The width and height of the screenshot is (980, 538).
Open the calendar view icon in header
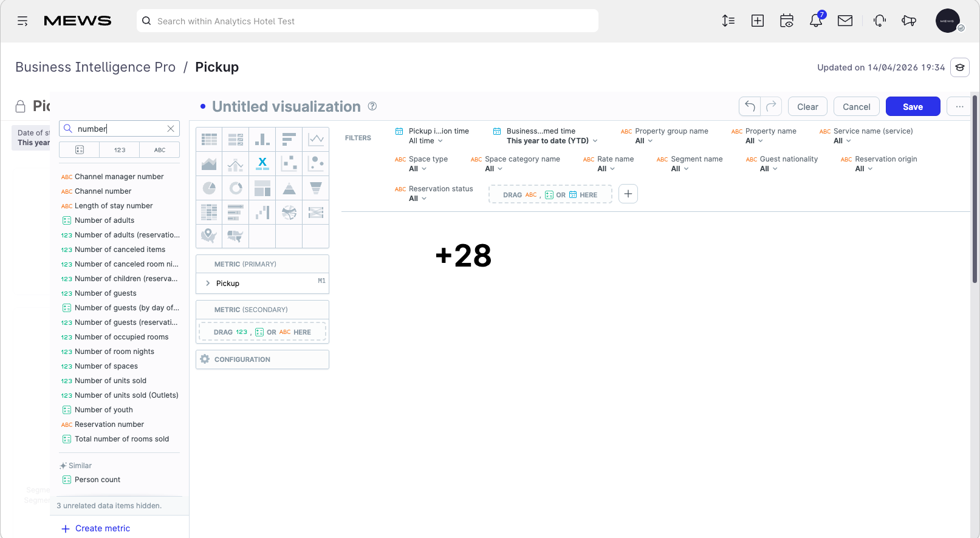[787, 21]
